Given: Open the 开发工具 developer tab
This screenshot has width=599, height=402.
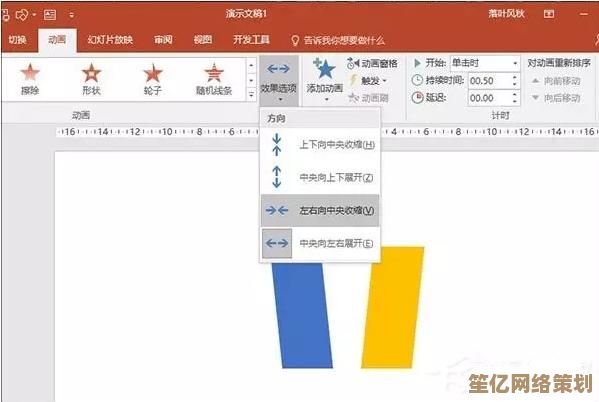Looking at the screenshot, I should pos(251,40).
